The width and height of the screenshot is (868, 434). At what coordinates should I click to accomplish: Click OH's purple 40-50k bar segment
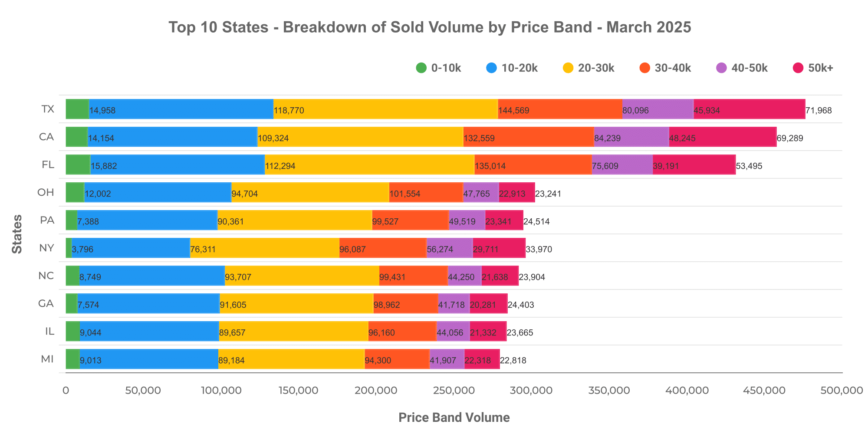480,192
